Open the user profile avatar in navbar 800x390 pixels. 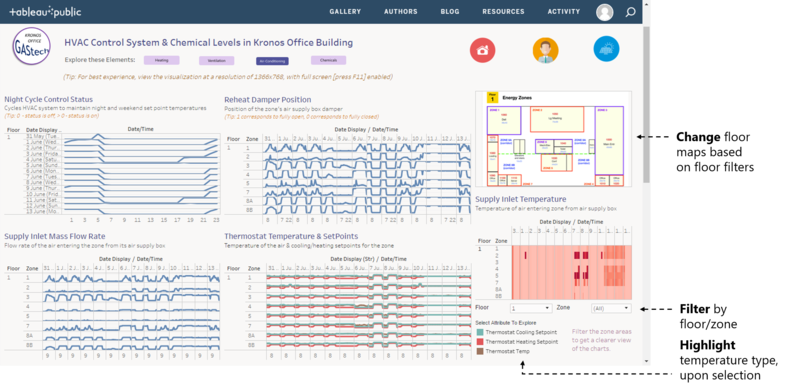[x=605, y=12]
